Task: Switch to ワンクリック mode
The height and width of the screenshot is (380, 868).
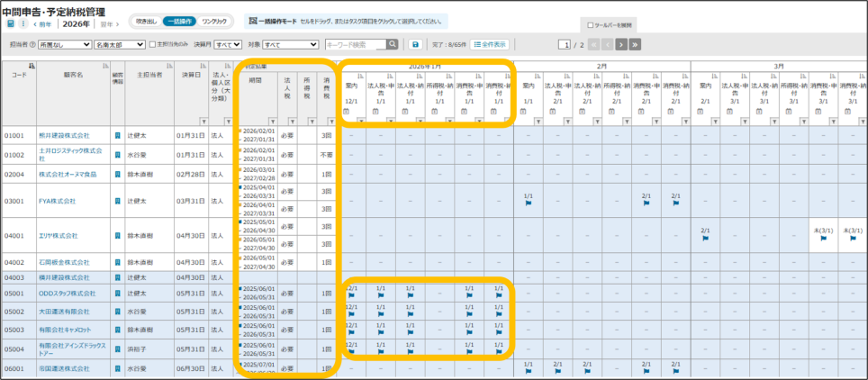Action: click(214, 21)
